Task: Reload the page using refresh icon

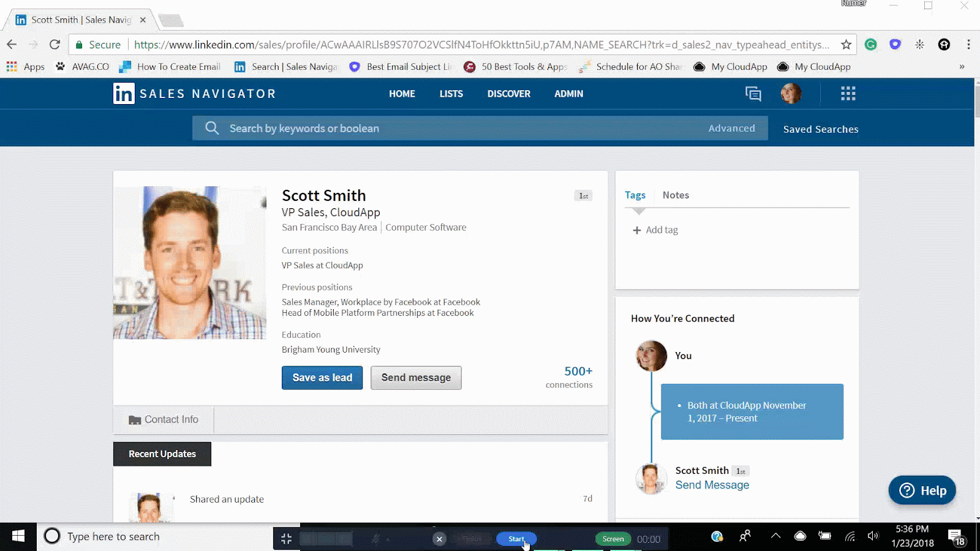Action: pyautogui.click(x=55, y=45)
